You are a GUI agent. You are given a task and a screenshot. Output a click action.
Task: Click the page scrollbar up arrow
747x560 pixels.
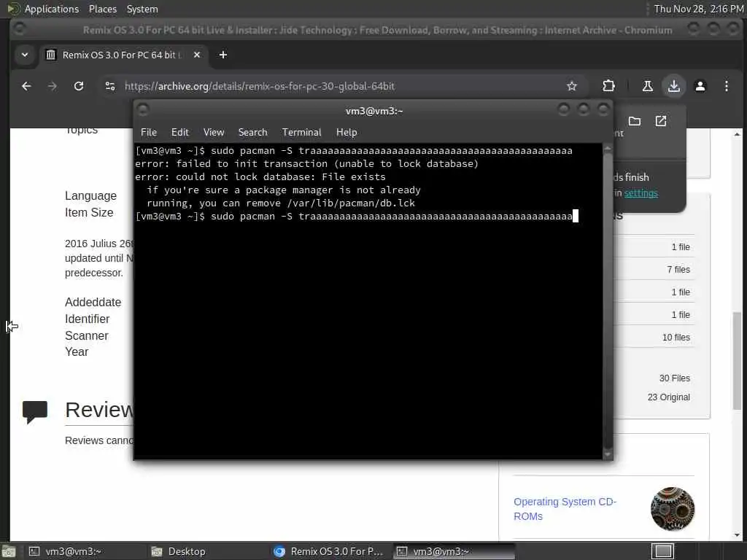click(x=737, y=134)
